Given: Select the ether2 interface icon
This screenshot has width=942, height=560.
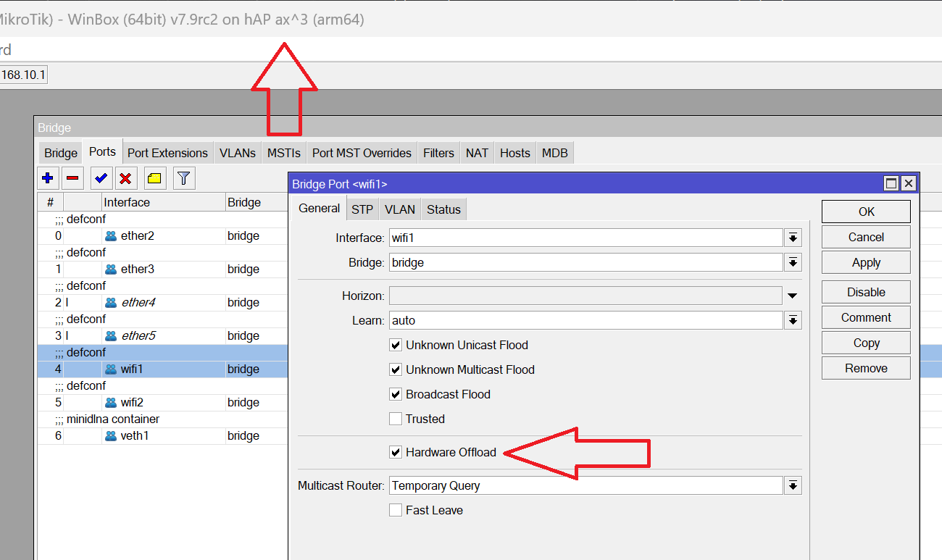Looking at the screenshot, I should (111, 236).
